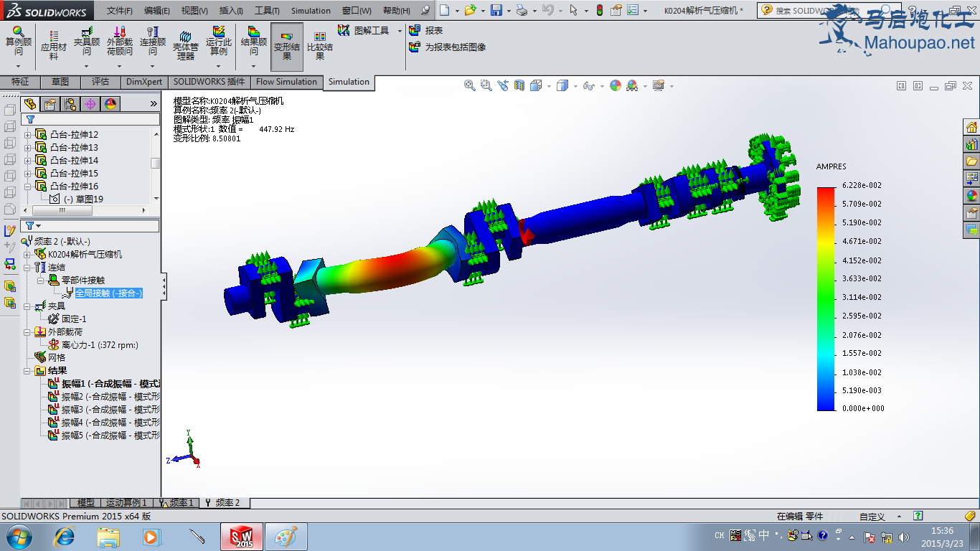Viewport: 980px width, 551px height.
Task: Click Zoom to Fit in view toolbar
Action: click(470, 85)
